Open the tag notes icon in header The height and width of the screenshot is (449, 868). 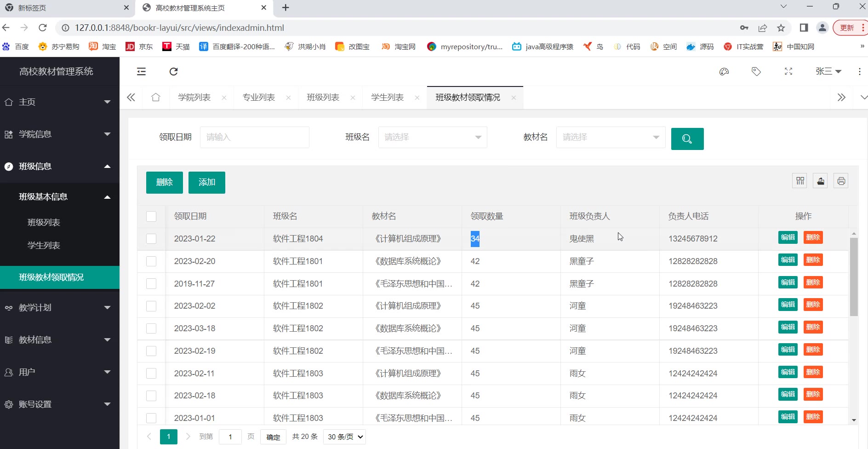pyautogui.click(x=756, y=71)
